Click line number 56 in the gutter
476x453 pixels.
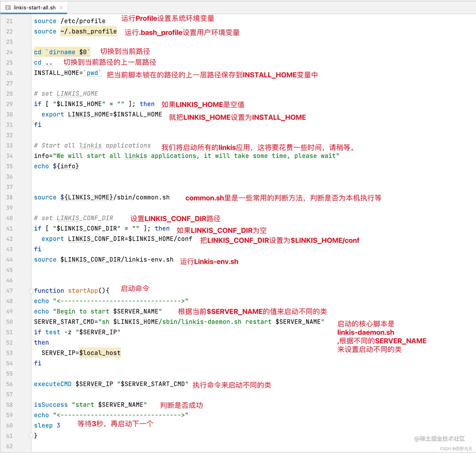coord(9,384)
